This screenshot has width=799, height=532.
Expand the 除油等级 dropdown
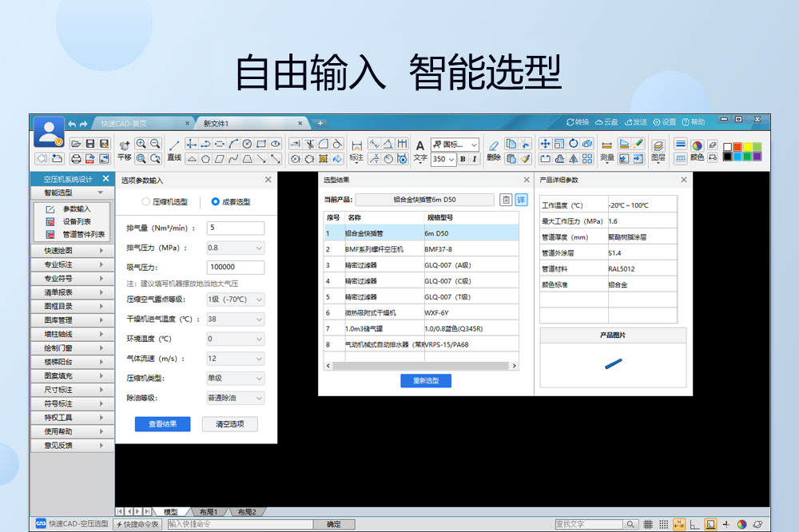click(x=235, y=398)
